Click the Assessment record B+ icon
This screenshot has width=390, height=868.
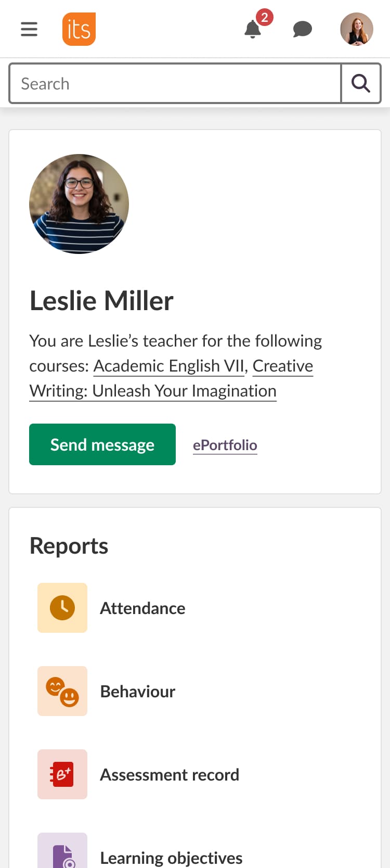pos(62,774)
